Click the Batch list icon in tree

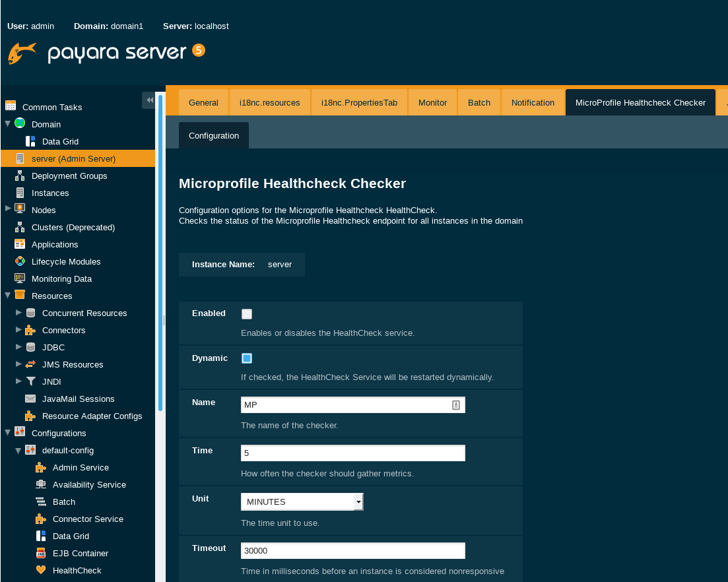pyautogui.click(x=41, y=501)
